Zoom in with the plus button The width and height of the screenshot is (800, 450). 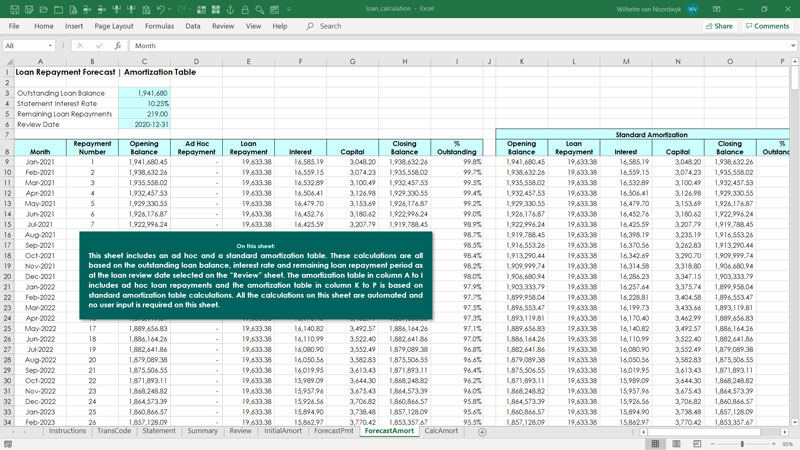point(774,444)
